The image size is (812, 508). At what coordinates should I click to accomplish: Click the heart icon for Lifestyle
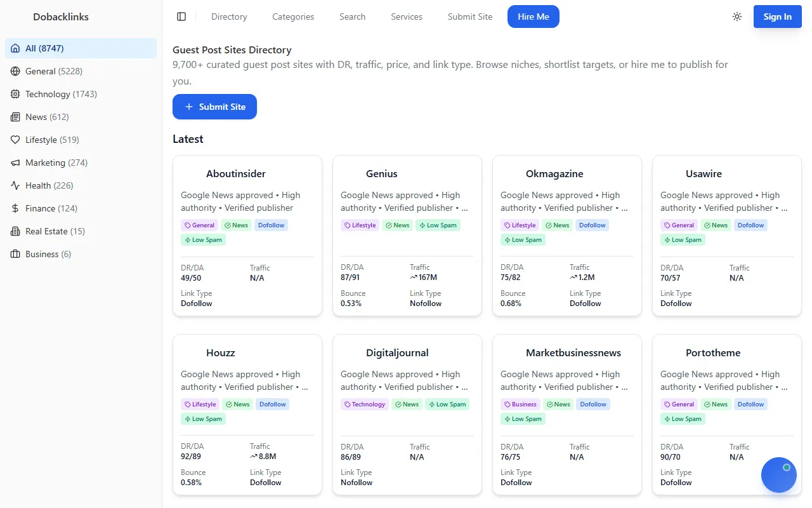[x=15, y=140]
